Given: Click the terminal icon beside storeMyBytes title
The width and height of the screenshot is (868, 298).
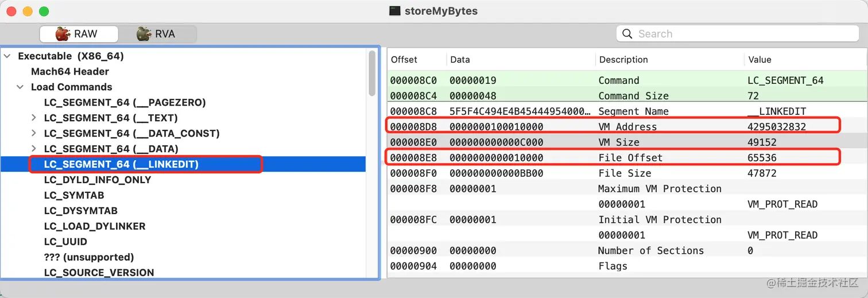Looking at the screenshot, I should pos(394,11).
